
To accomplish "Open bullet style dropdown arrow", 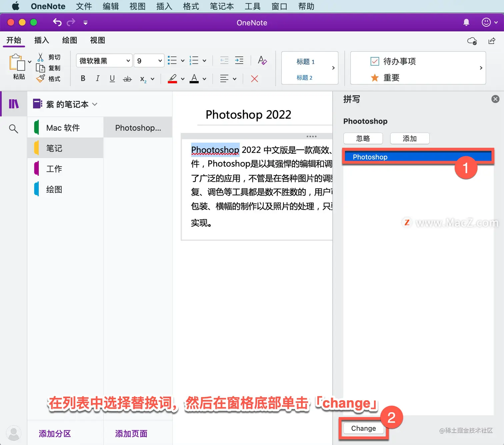I will (x=183, y=61).
